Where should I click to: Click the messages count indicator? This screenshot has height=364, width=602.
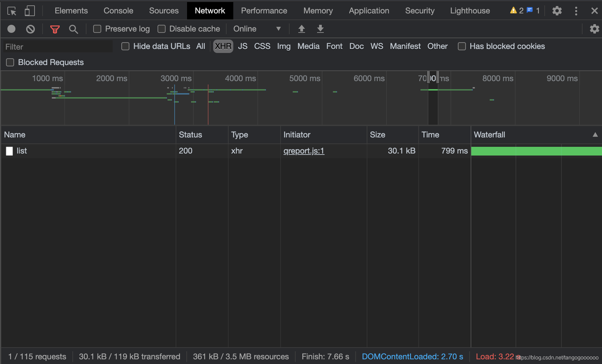tap(533, 11)
